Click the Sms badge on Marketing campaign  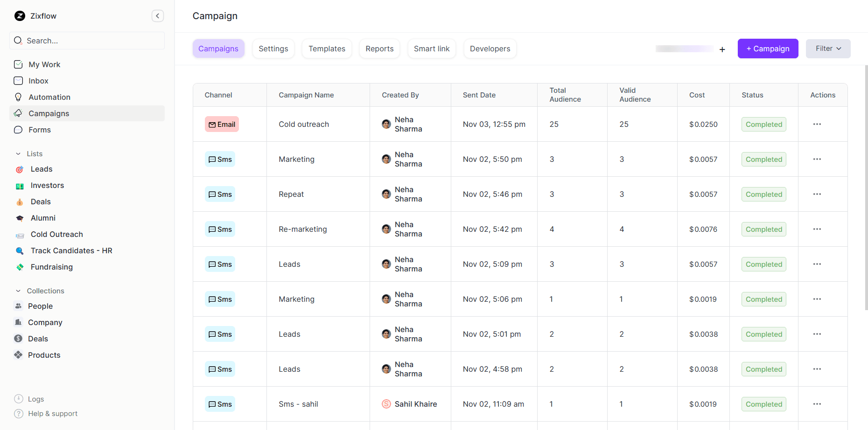click(x=220, y=159)
